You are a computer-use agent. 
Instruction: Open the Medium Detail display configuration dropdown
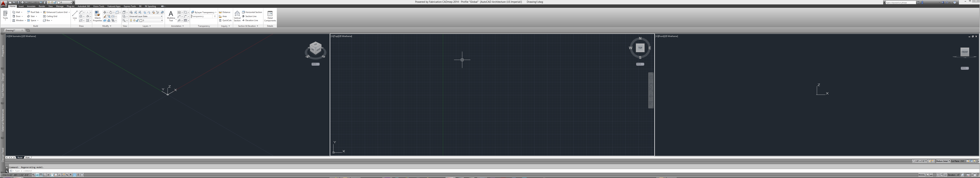tap(943, 161)
